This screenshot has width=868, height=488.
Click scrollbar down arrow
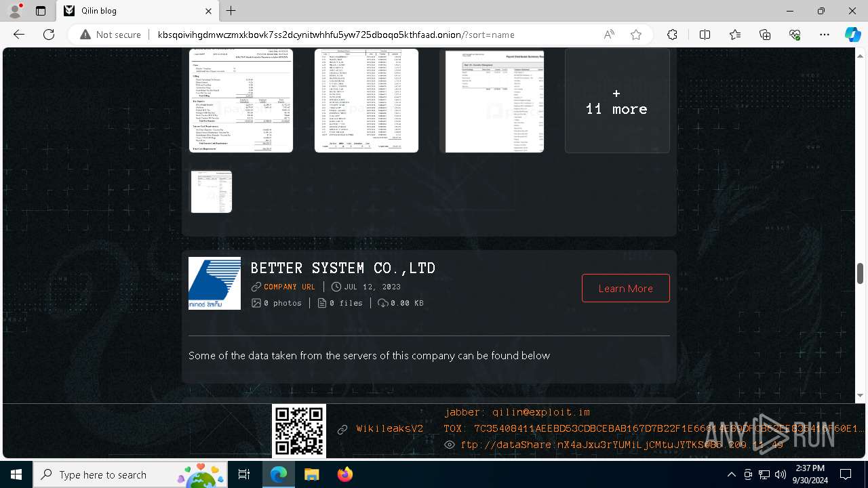pyautogui.click(x=860, y=395)
